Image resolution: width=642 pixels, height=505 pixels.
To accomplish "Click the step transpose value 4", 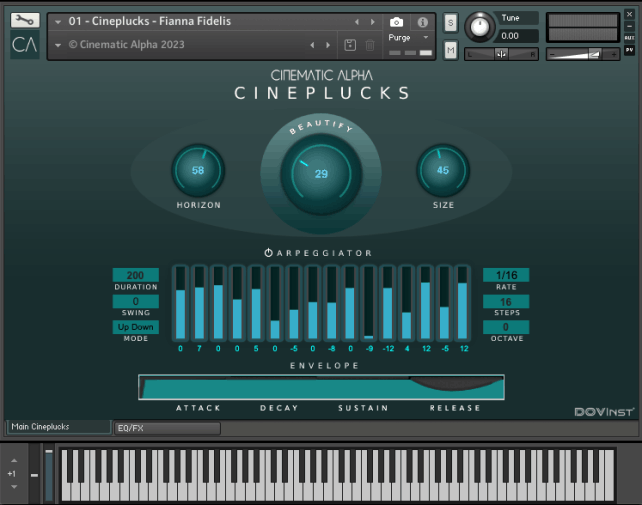I will tap(407, 349).
